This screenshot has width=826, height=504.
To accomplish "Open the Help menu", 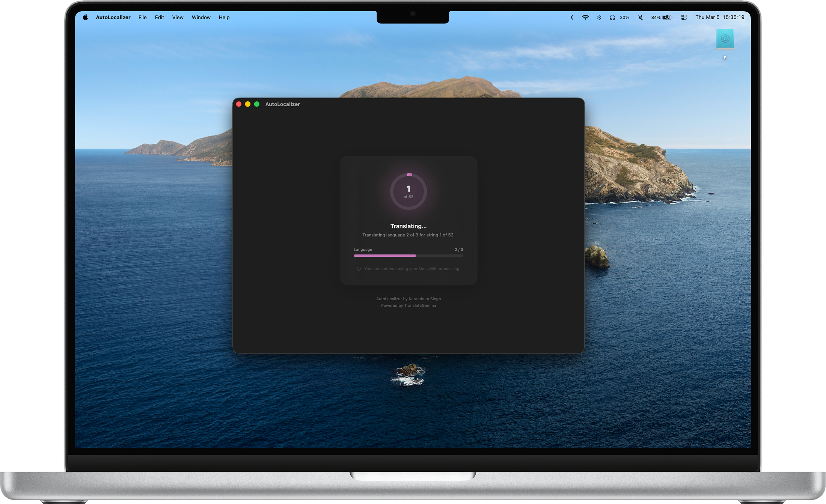I will pos(224,17).
